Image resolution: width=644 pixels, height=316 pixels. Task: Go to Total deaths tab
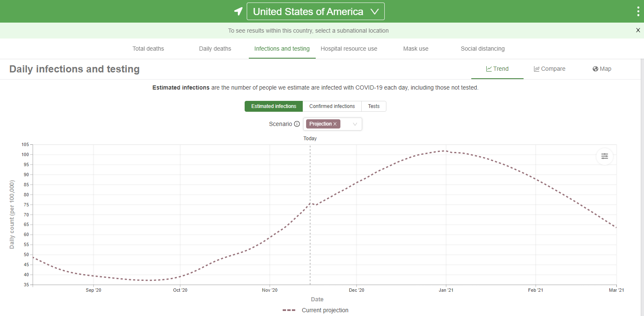(x=148, y=49)
